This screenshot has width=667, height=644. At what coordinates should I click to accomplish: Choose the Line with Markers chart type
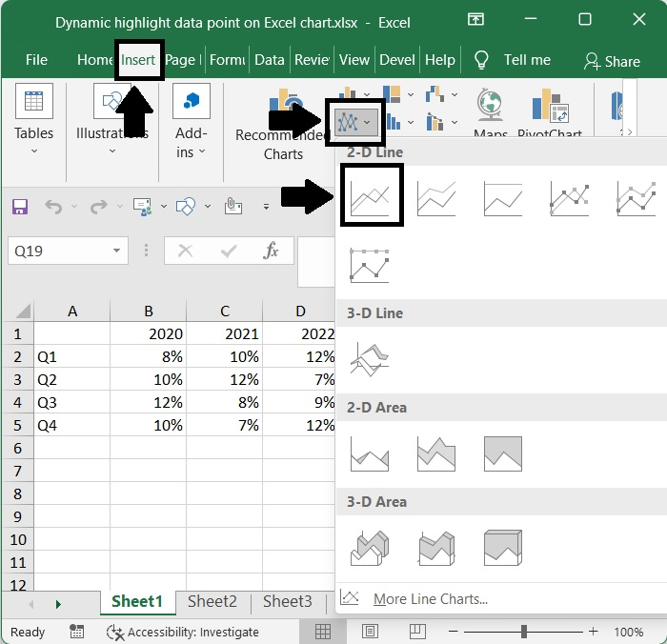coord(570,197)
